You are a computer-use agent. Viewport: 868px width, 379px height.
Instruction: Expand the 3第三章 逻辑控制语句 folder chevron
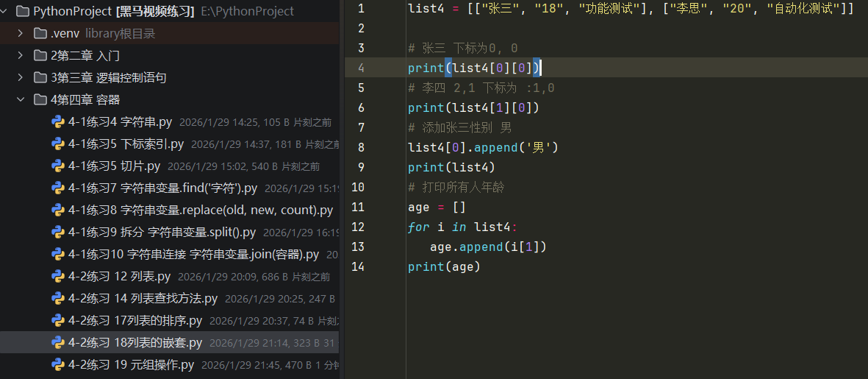(x=21, y=77)
